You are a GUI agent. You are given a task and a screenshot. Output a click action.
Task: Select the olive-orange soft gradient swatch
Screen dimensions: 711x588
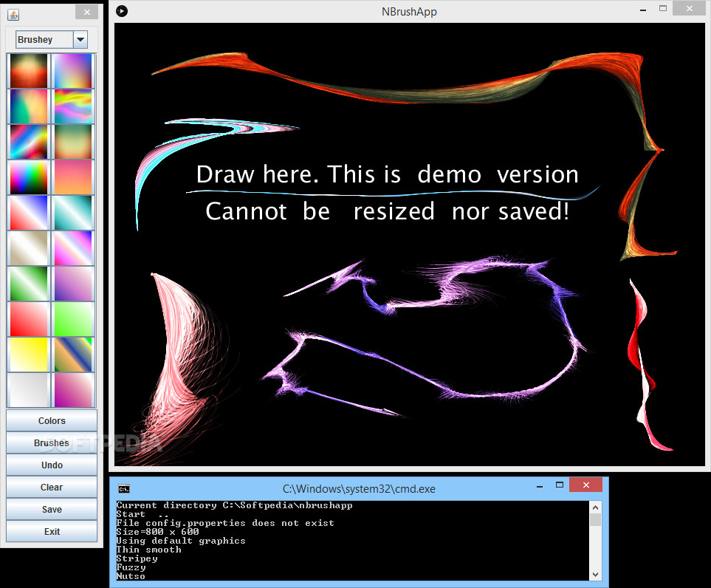[x=73, y=142]
